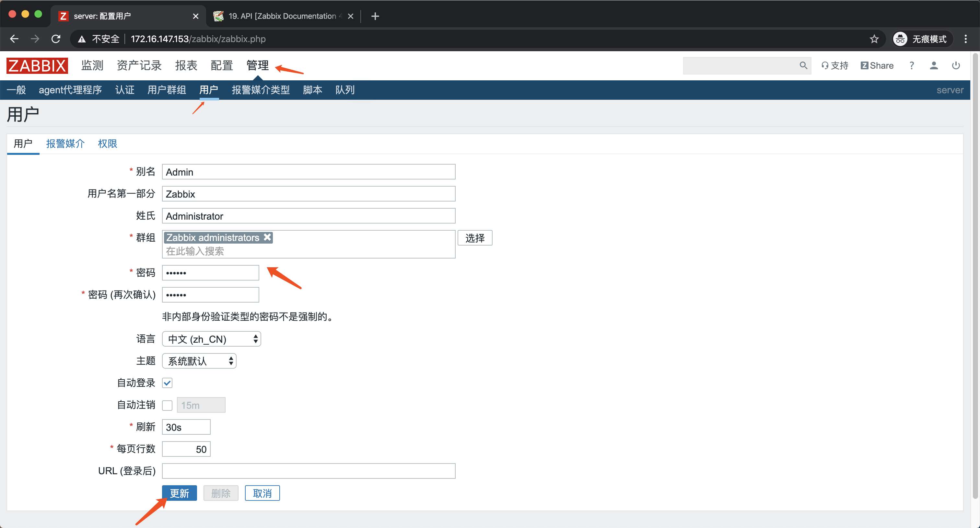The width and height of the screenshot is (980, 528).
Task: Expand the 主题 theme dropdown
Action: (199, 361)
